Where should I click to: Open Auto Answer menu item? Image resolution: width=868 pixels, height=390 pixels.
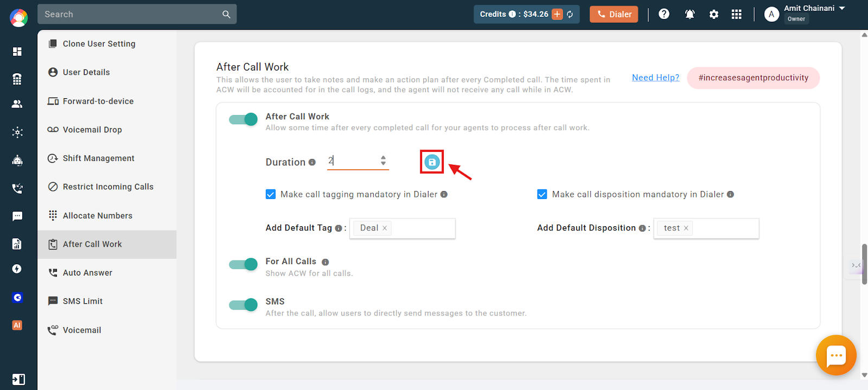click(x=107, y=273)
